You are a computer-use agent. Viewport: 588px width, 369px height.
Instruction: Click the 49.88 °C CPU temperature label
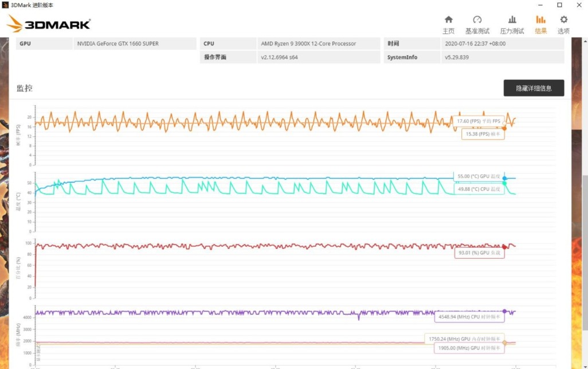[479, 188]
